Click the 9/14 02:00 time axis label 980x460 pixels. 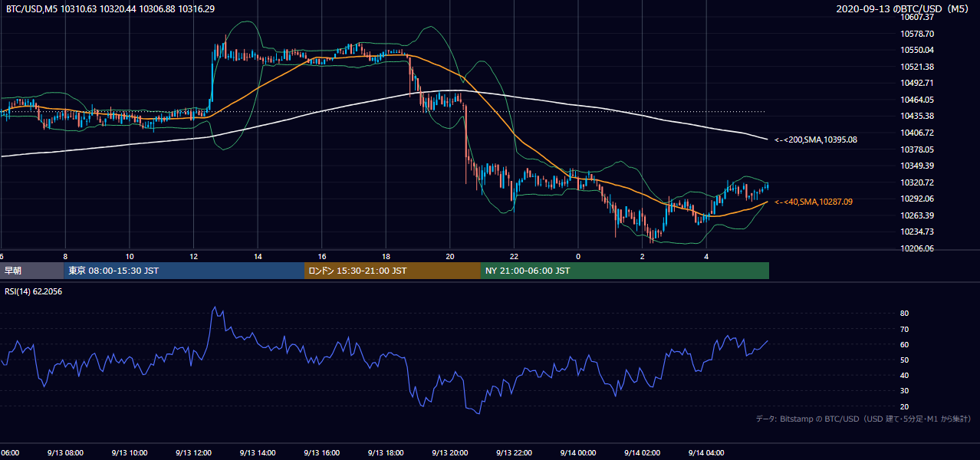642,453
